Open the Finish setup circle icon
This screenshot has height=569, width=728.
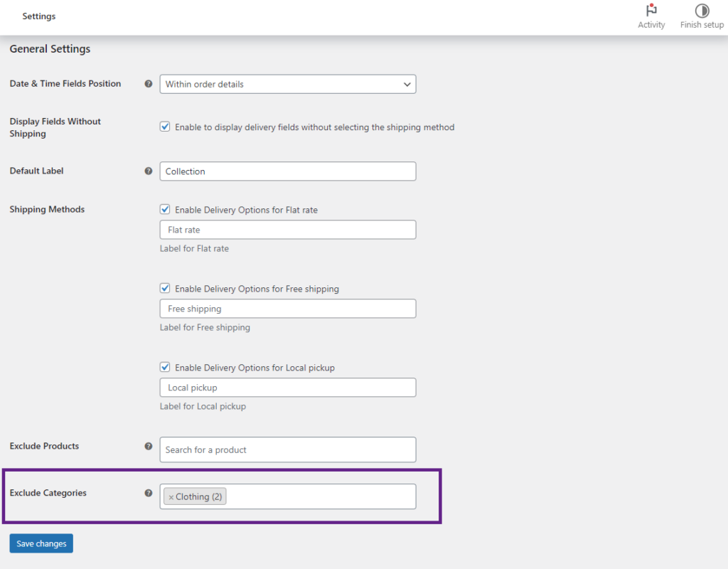point(702,10)
